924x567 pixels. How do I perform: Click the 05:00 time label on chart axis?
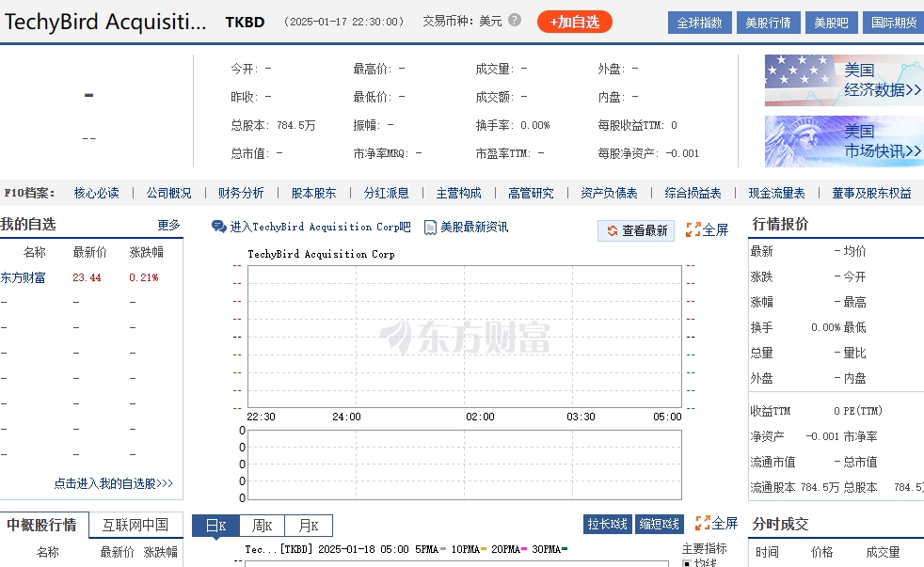(667, 417)
